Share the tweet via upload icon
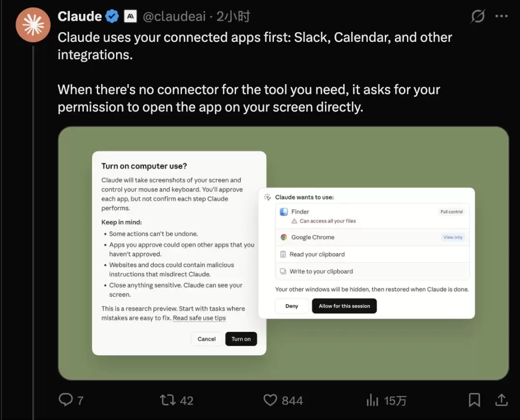Screen dimensions: 520x420 501,400
